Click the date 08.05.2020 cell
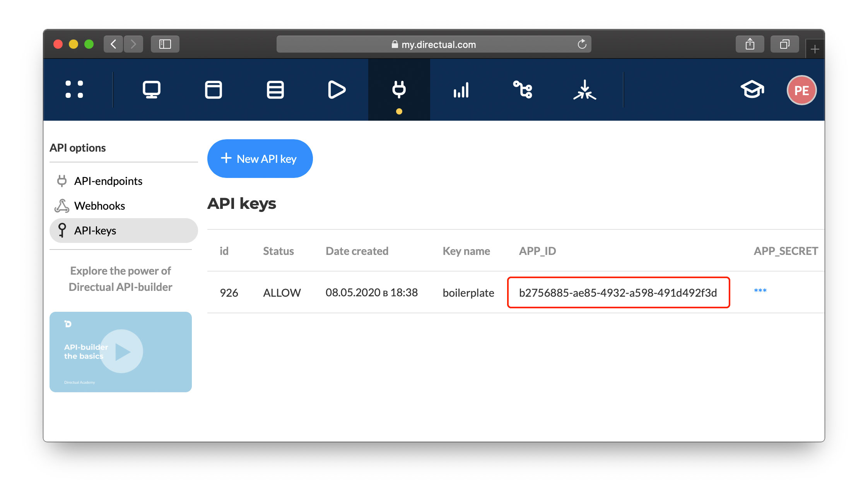Screen dimensions: 868x499 (x=371, y=292)
